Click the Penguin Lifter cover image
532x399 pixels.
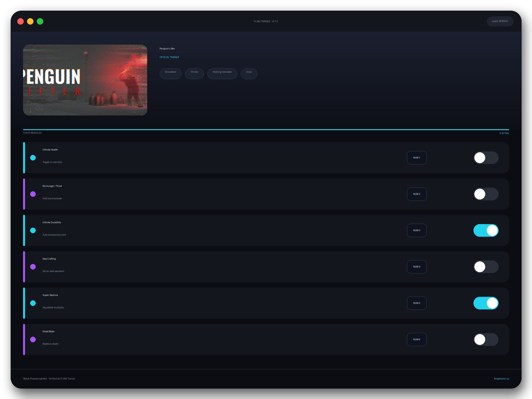tap(85, 80)
